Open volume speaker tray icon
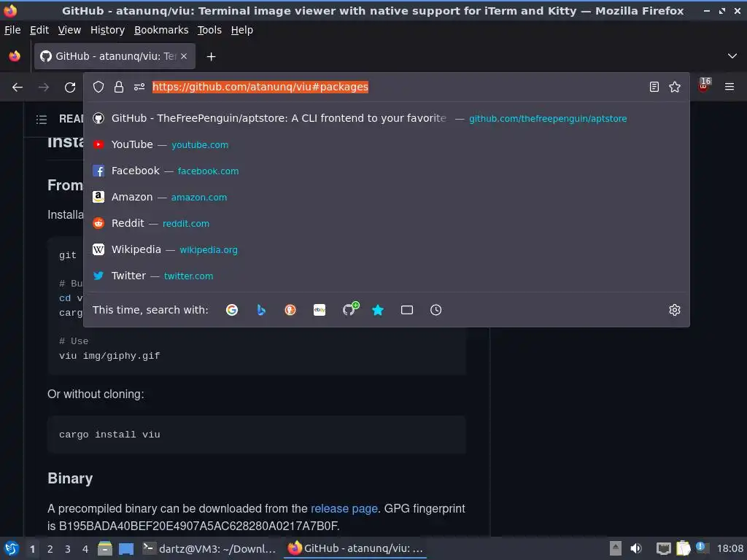 636,548
